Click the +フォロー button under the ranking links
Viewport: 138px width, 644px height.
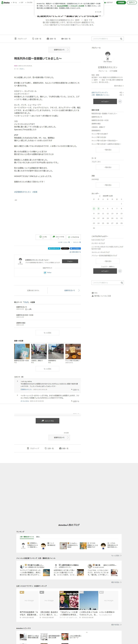click(105, 102)
